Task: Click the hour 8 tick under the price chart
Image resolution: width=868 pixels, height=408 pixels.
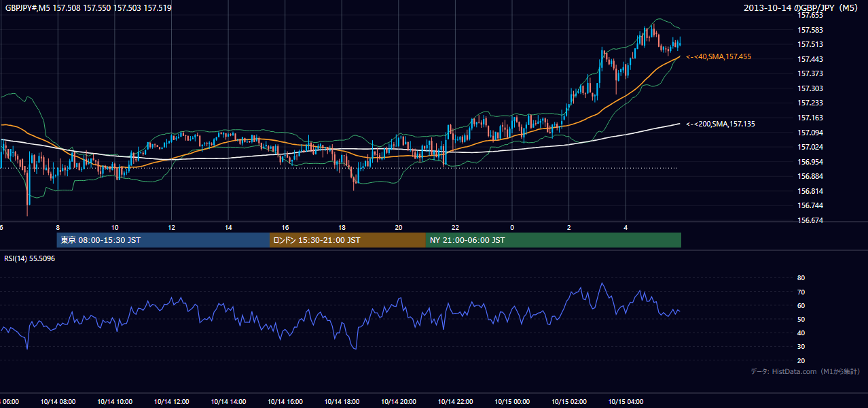Action: [x=58, y=227]
